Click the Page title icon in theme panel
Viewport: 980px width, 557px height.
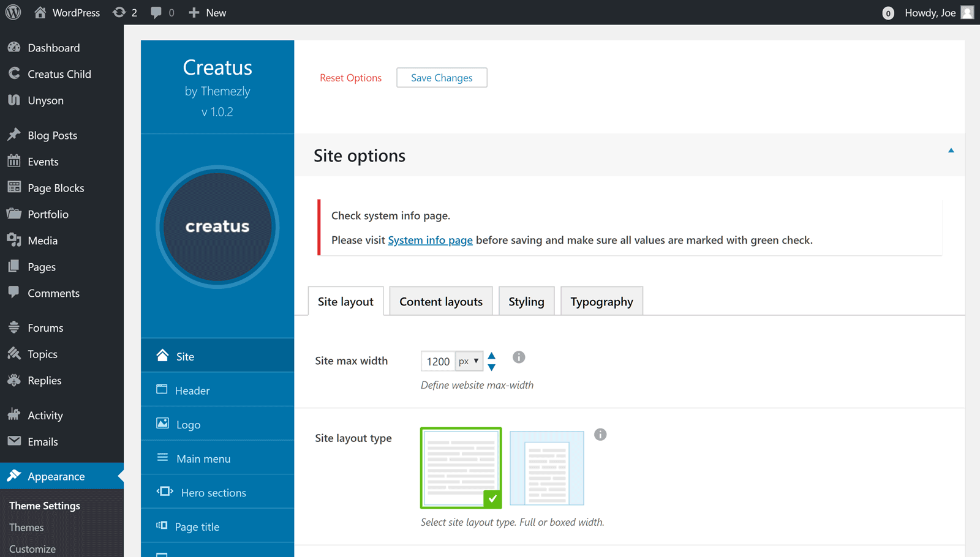[162, 526]
